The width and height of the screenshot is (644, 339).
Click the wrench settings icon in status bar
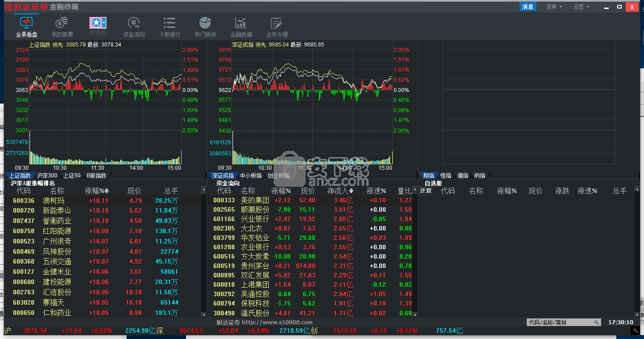tap(635, 331)
